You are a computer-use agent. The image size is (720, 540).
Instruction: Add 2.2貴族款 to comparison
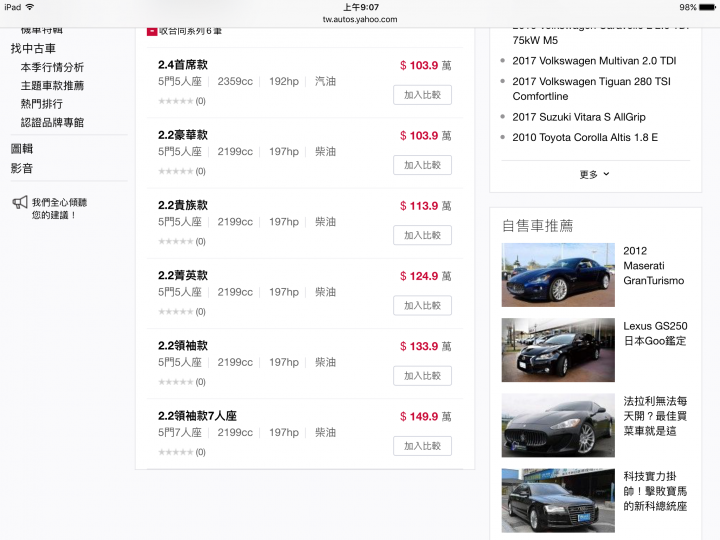tap(422, 236)
